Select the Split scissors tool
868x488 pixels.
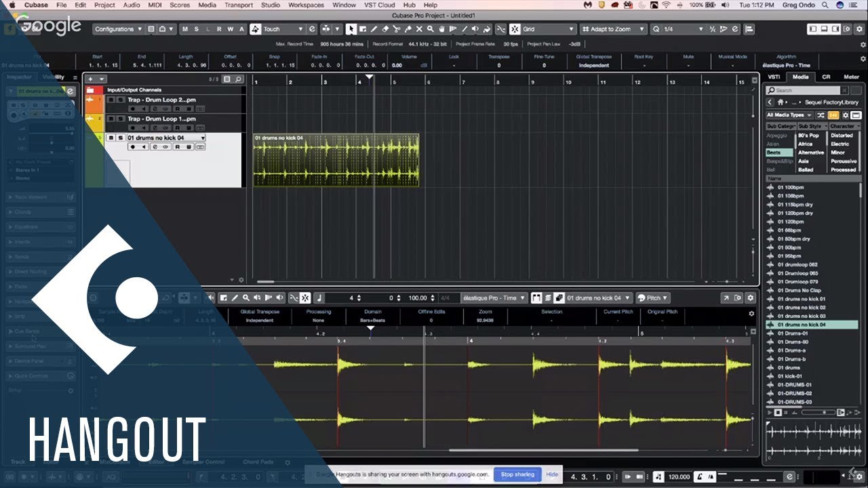coord(397,29)
